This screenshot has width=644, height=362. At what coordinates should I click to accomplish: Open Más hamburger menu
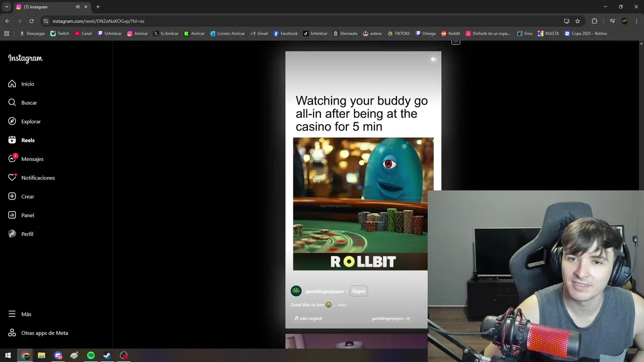(x=20, y=314)
